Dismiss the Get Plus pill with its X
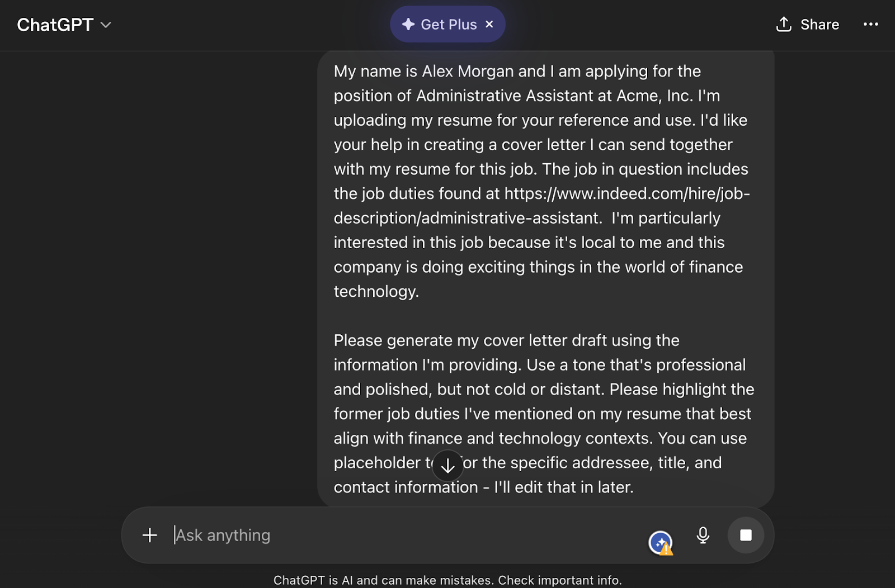This screenshot has height=588, width=895. [489, 24]
